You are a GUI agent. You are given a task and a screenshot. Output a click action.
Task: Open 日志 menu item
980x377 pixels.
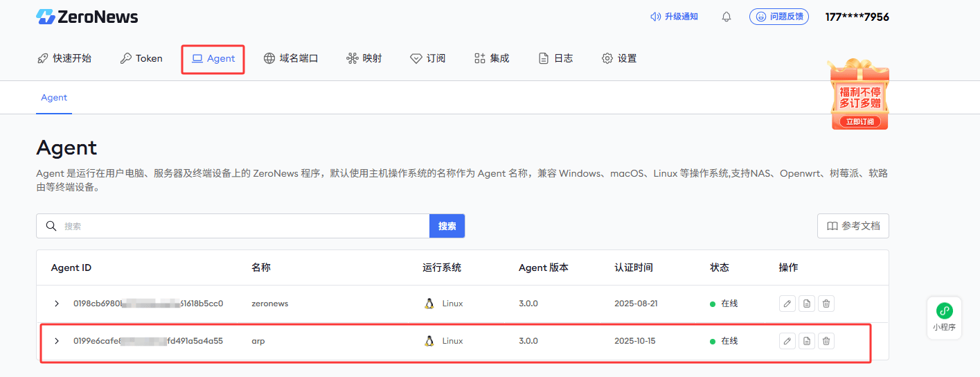pyautogui.click(x=555, y=58)
